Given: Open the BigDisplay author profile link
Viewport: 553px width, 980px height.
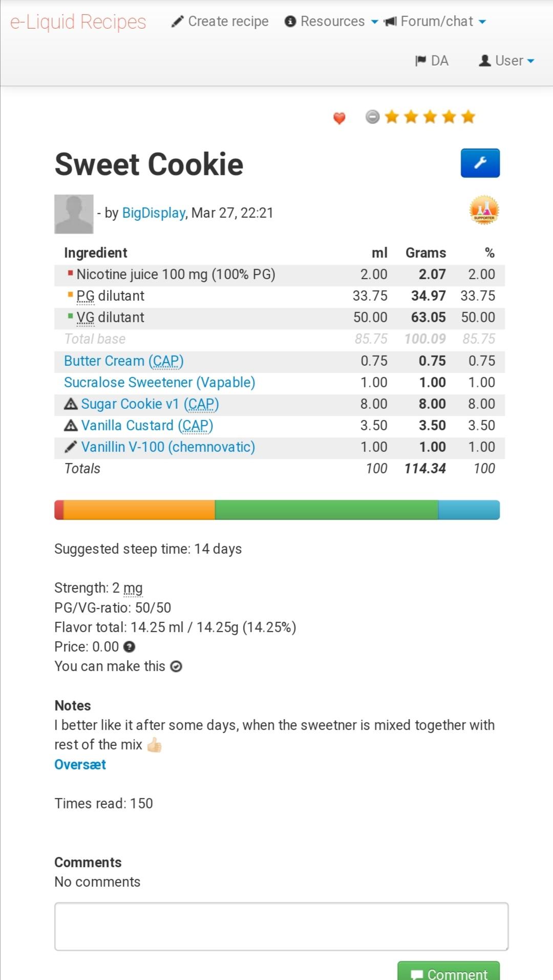Looking at the screenshot, I should 154,213.
